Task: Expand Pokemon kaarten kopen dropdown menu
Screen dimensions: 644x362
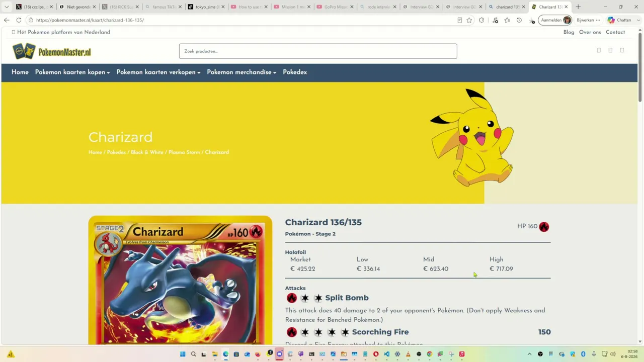Action: 72,72
